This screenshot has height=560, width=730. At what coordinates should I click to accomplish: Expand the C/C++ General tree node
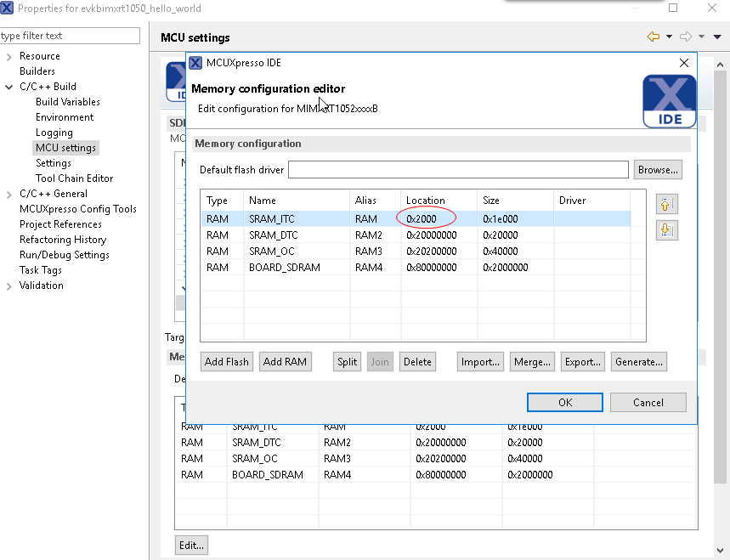pos(8,195)
